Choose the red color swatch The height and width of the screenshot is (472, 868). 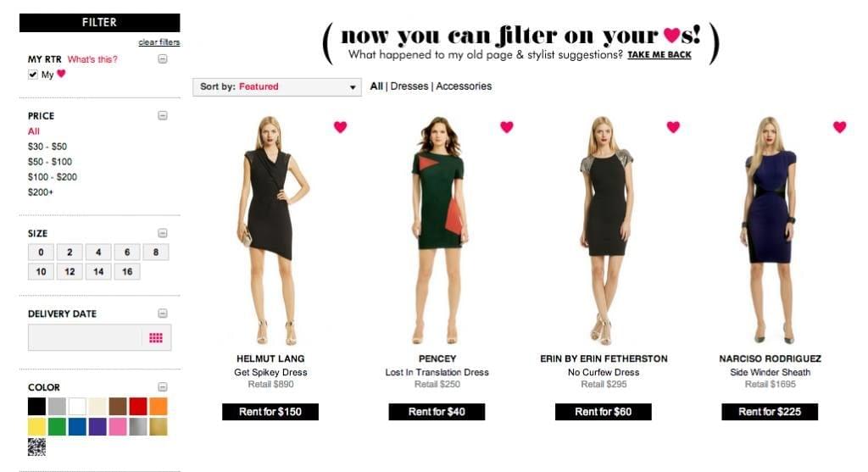(x=138, y=407)
